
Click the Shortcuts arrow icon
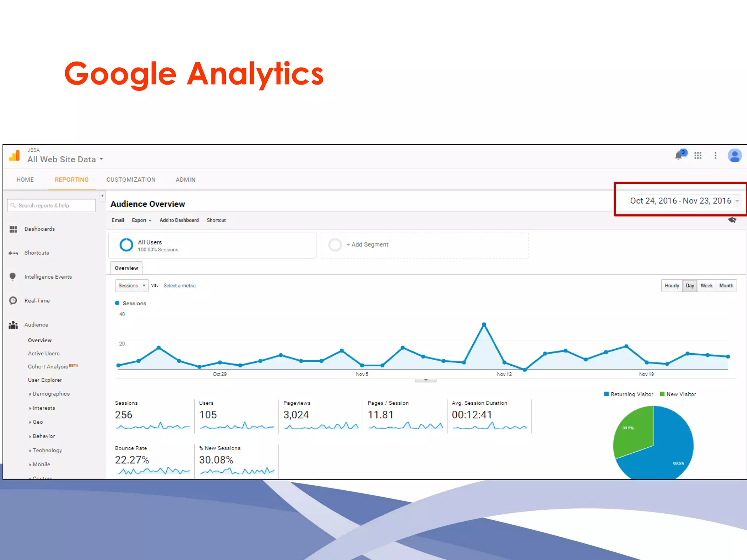(13, 253)
